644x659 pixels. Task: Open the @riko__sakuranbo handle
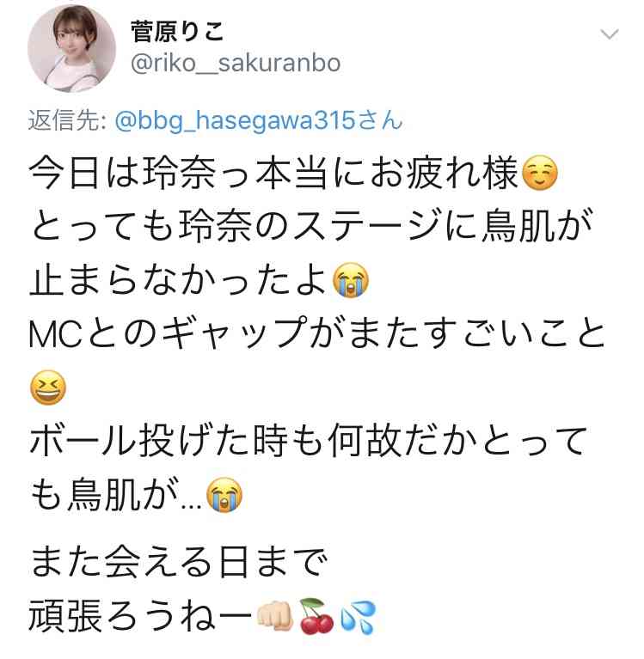[x=236, y=64]
